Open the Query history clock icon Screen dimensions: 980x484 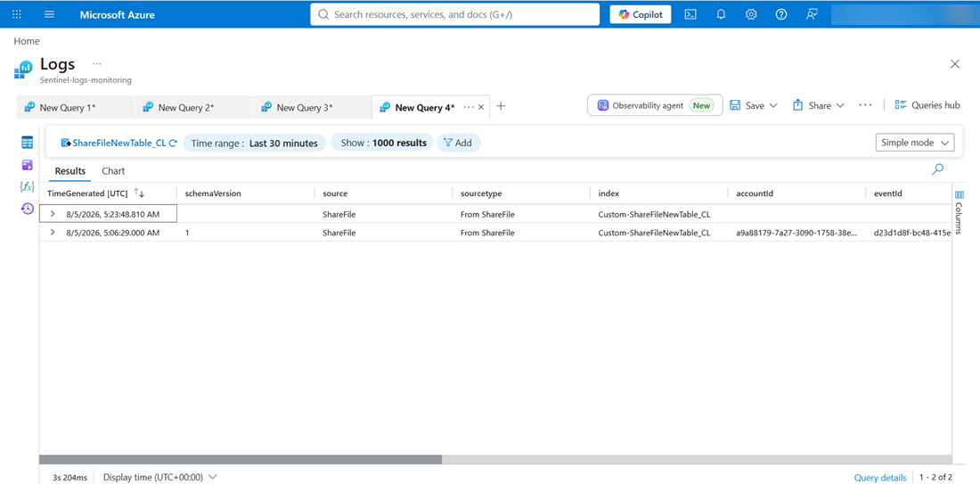[x=27, y=209]
